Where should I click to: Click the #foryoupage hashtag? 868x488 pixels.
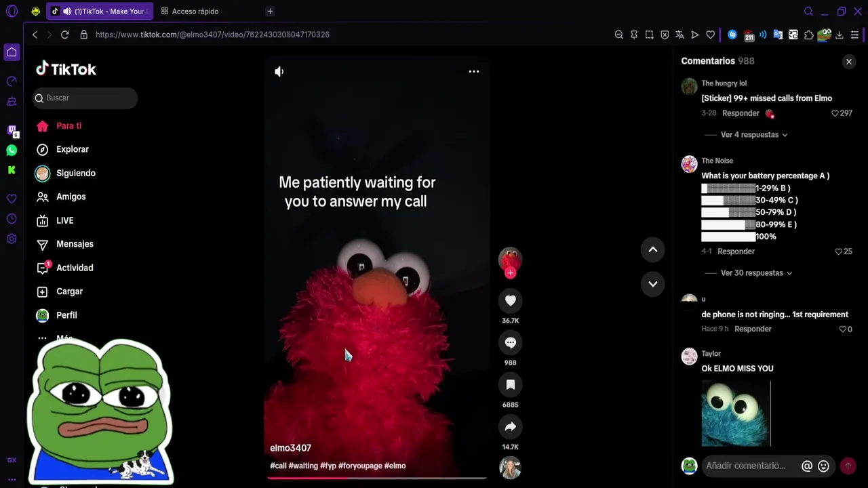click(360, 466)
